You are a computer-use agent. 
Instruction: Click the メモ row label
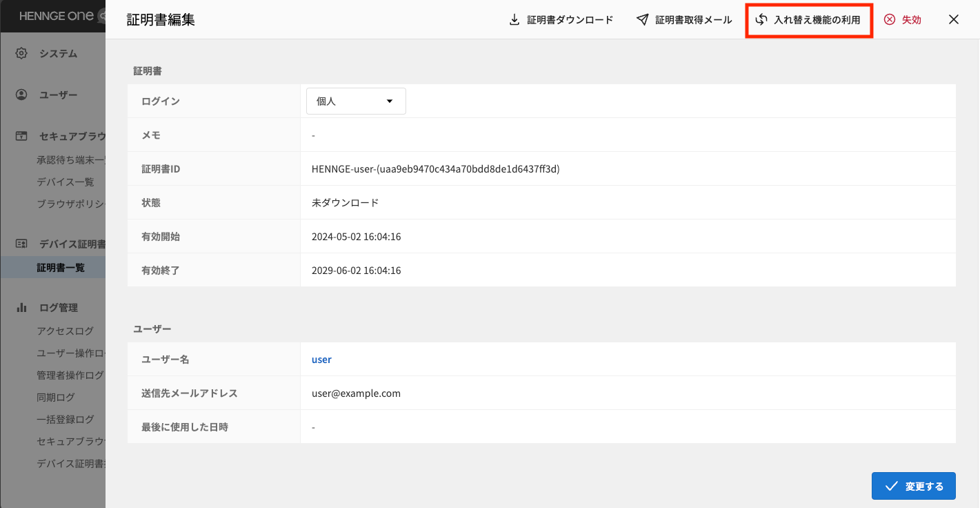pos(151,135)
